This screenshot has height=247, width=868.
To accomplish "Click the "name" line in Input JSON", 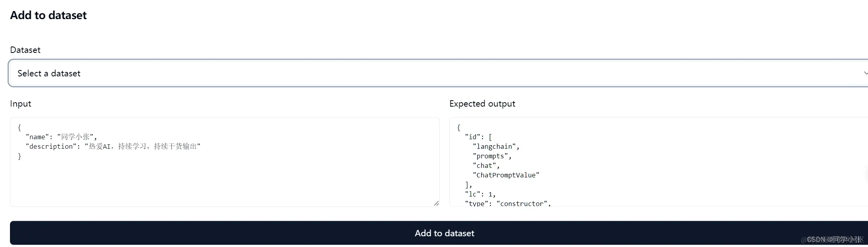I will coord(61,137).
